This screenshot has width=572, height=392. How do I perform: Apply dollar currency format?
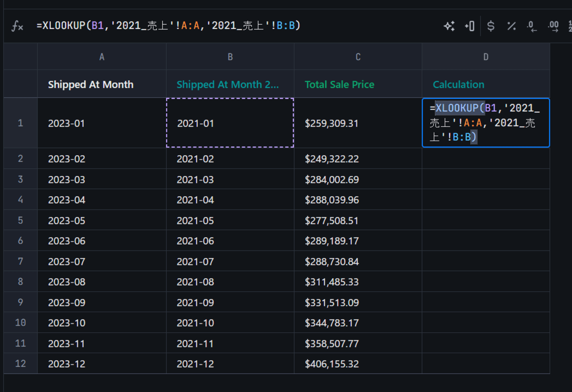tap(491, 26)
